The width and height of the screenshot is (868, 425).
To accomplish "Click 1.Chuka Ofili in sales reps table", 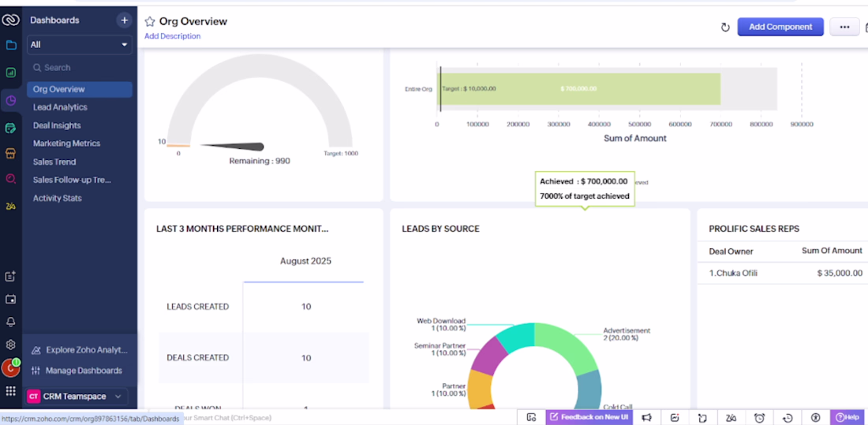I will point(734,273).
